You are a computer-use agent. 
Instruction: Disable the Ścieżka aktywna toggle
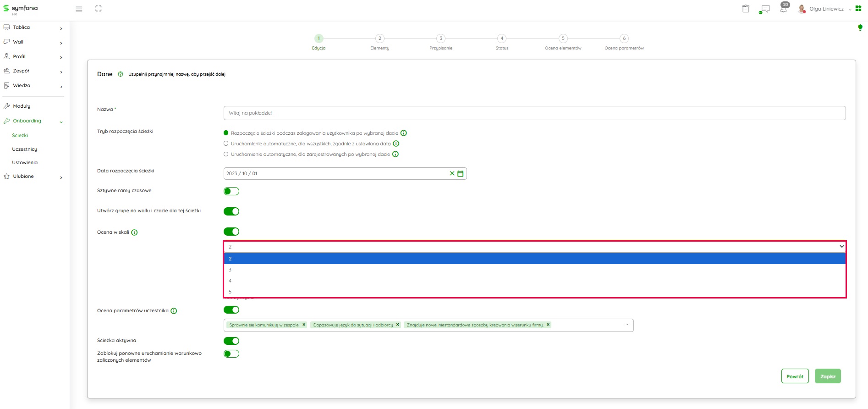coord(231,341)
